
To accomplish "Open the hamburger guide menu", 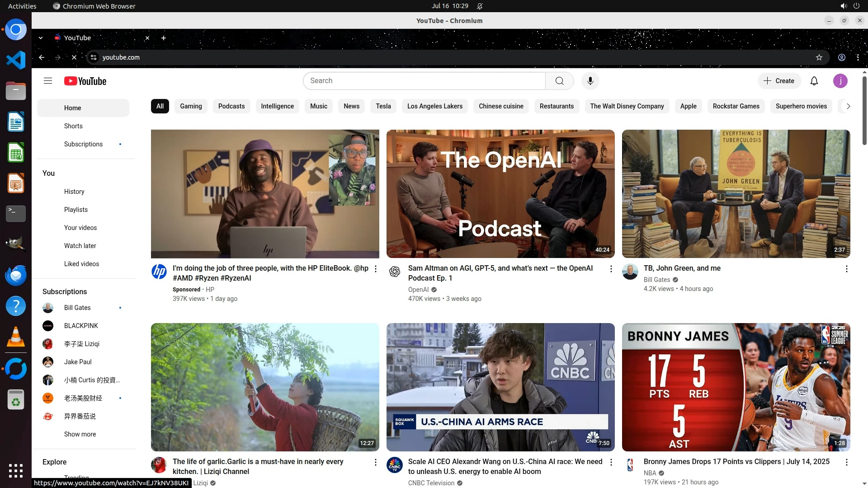I will [x=48, y=81].
